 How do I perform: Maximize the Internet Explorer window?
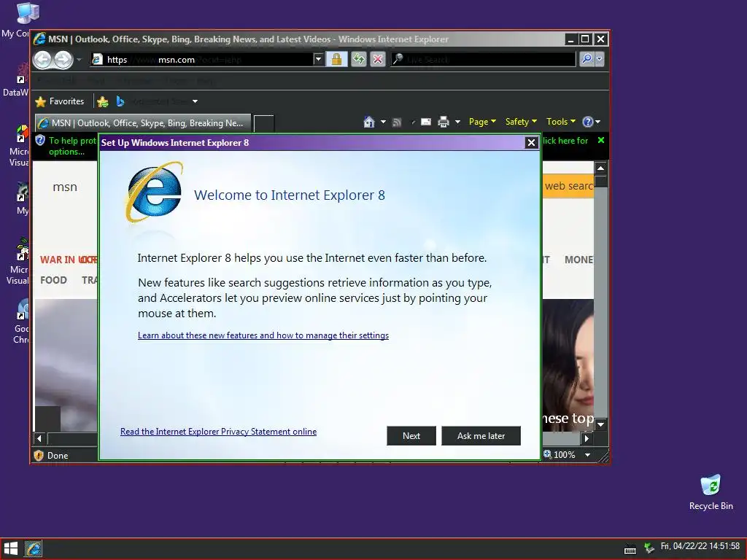point(585,39)
